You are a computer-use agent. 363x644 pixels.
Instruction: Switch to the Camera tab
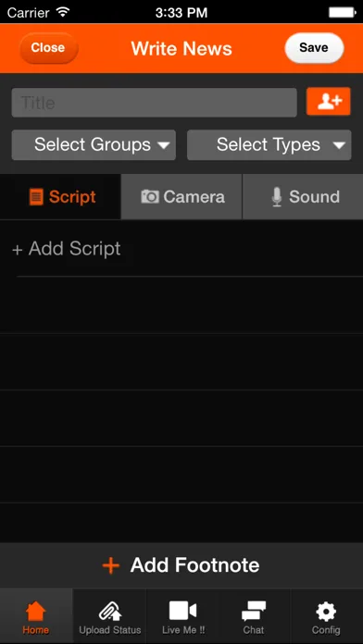coord(181,197)
